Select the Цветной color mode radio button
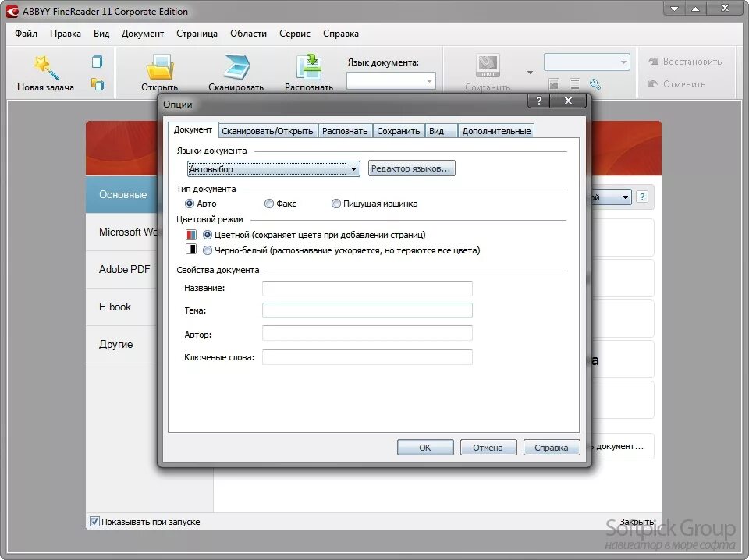Screen dimensions: 749x560 click(208, 235)
